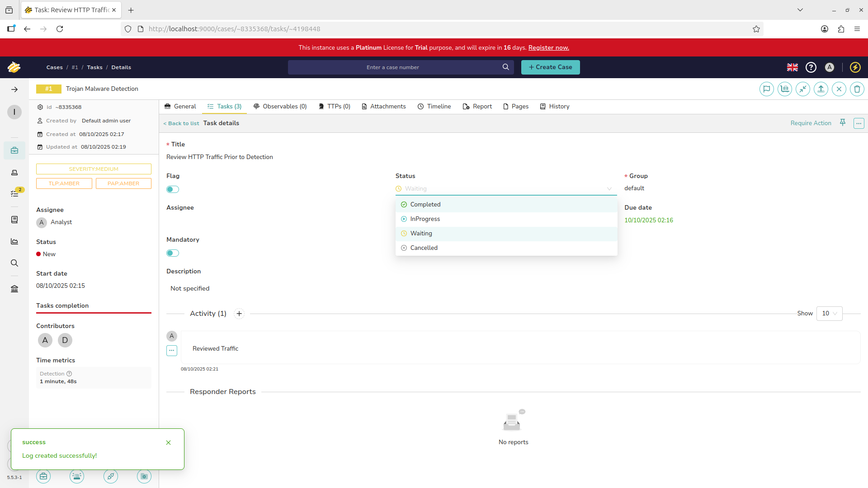
Task: Click the close case X circle icon
Action: coord(839,89)
